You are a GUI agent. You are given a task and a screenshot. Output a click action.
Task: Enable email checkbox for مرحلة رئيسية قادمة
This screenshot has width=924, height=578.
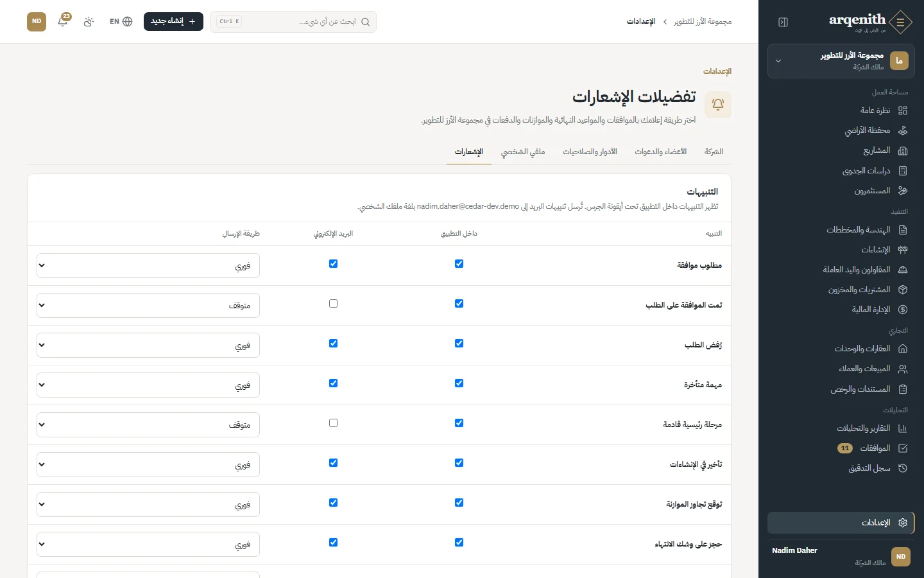333,423
